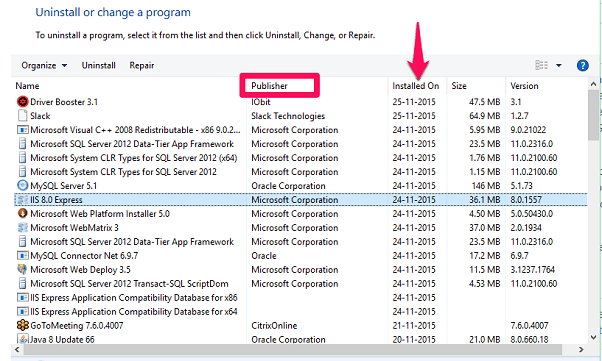Select the IIS 8.0 Express entry
602x361 pixels.
(x=56, y=200)
